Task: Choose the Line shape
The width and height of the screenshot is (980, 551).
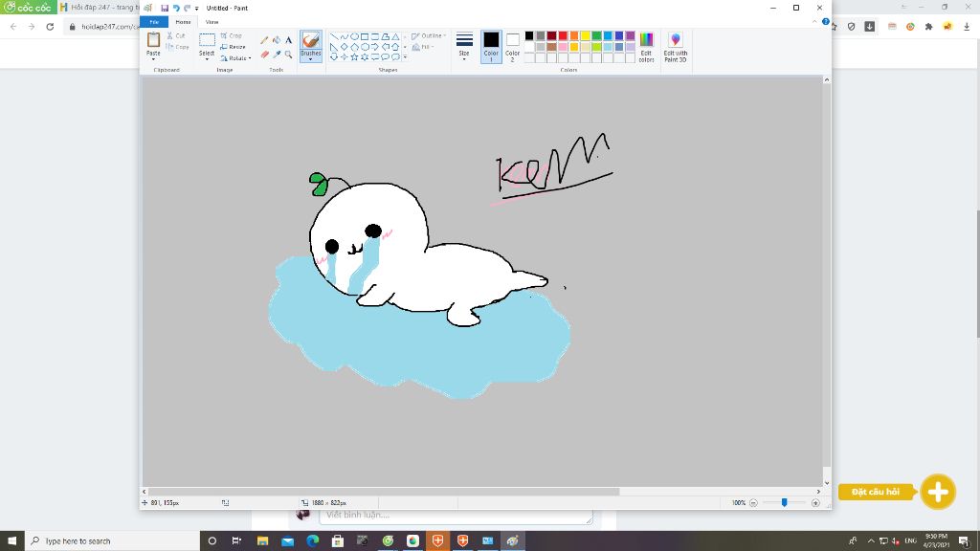Action: click(x=334, y=37)
